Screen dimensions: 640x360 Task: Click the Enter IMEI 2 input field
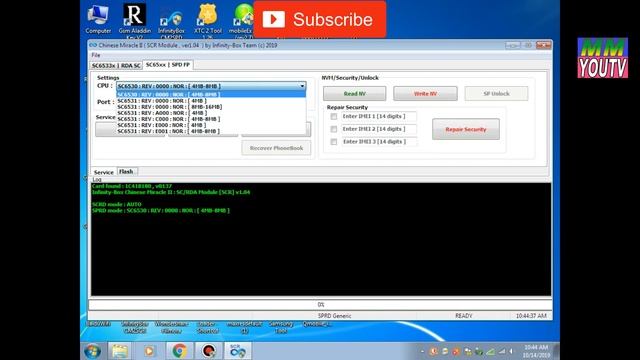point(379,129)
